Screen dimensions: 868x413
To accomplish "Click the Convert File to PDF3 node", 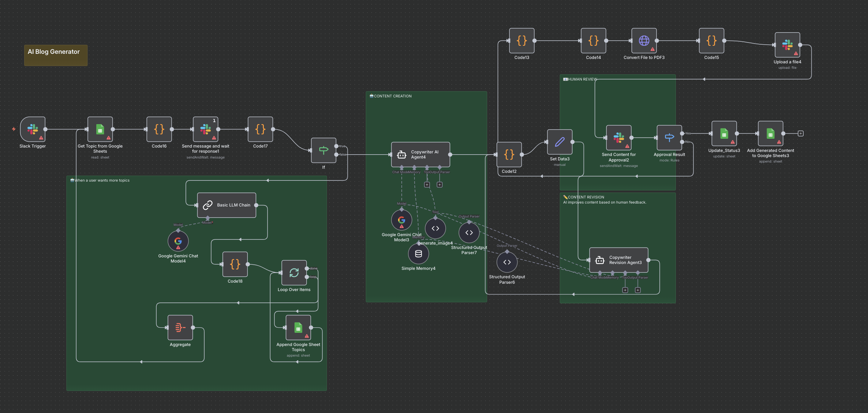I will (x=644, y=41).
